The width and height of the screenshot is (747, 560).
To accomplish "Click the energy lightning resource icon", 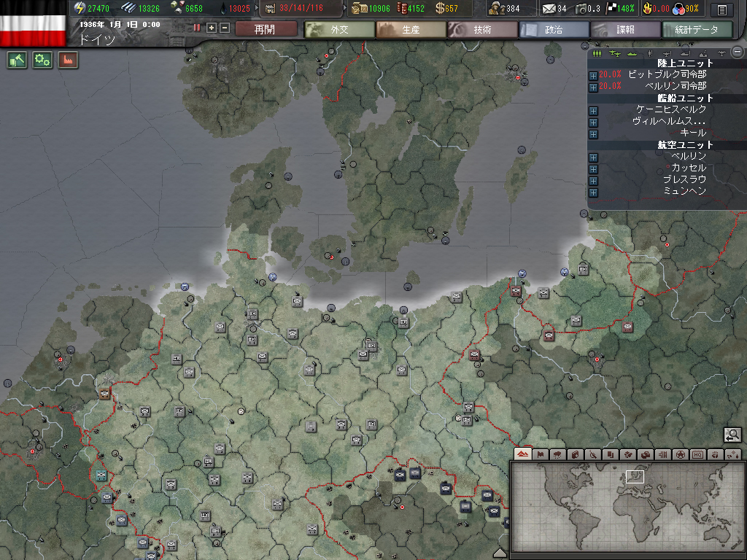I will tap(79, 8).
